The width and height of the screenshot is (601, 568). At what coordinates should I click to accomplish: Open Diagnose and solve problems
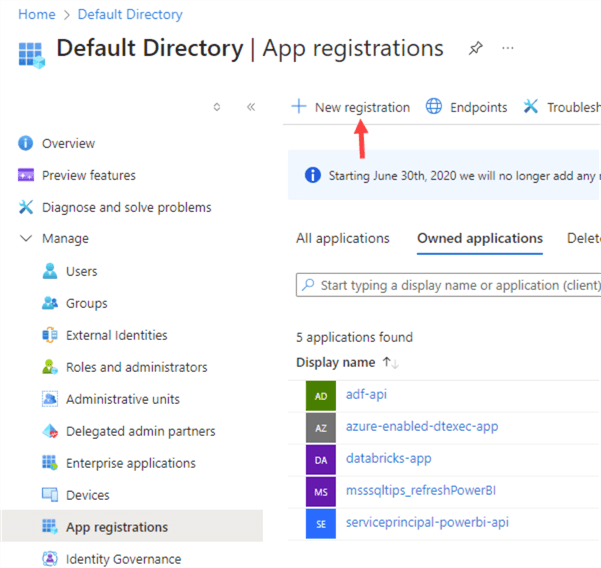pos(126,207)
